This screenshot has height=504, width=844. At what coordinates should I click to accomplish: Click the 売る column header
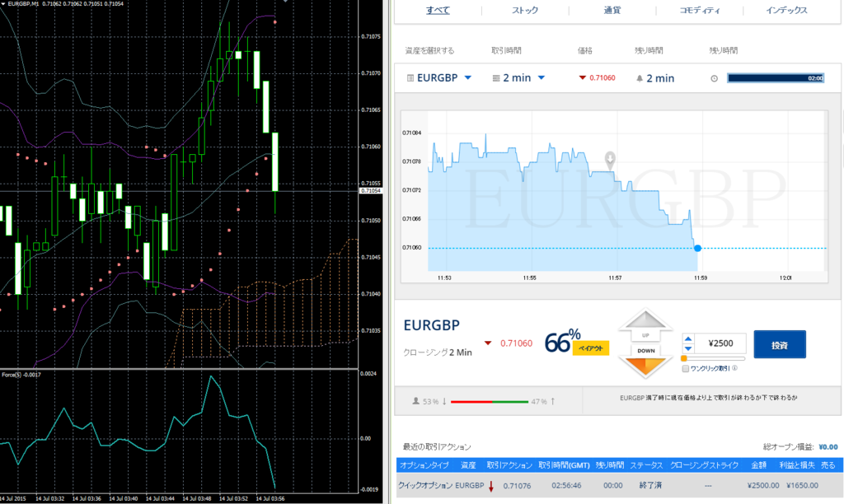click(828, 465)
